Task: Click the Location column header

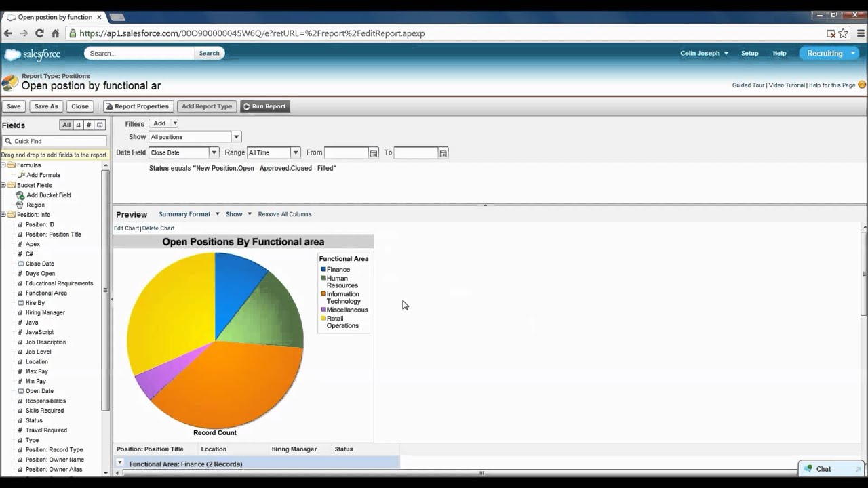Action: 214,449
